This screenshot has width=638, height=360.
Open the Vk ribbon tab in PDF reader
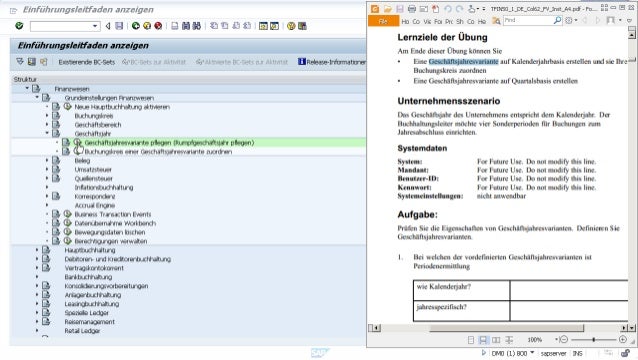click(x=427, y=22)
